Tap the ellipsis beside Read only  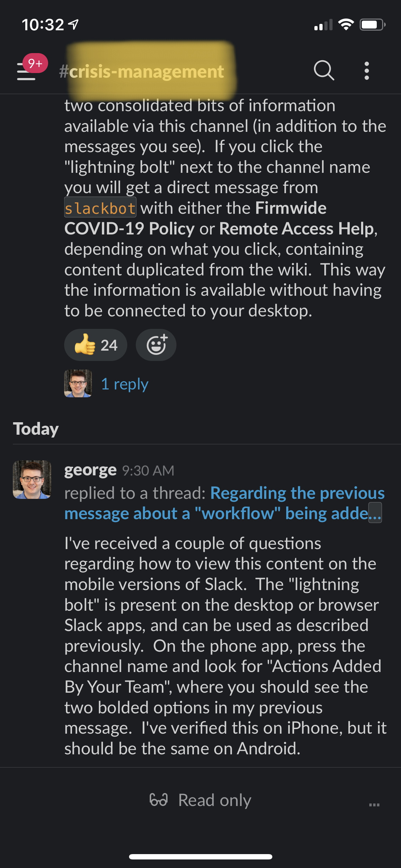pyautogui.click(x=374, y=805)
